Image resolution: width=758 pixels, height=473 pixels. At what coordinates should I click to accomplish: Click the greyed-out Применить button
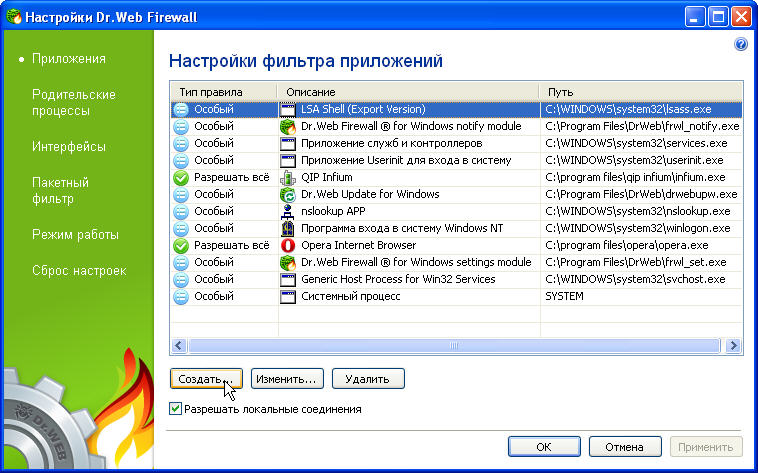706,446
